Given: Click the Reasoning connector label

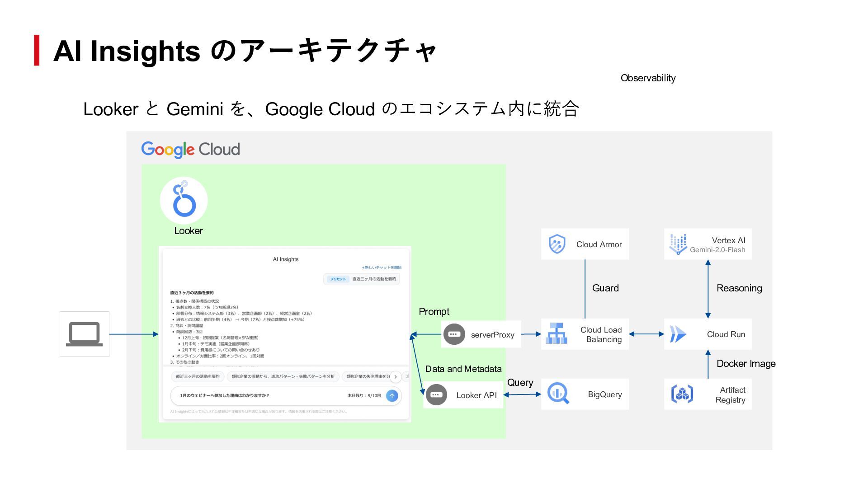Looking at the screenshot, I should [739, 288].
